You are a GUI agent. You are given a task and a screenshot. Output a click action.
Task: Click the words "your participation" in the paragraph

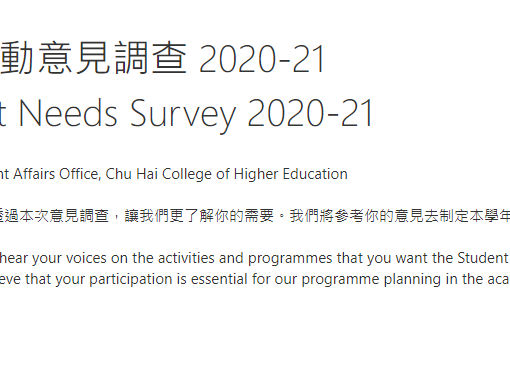(114, 279)
